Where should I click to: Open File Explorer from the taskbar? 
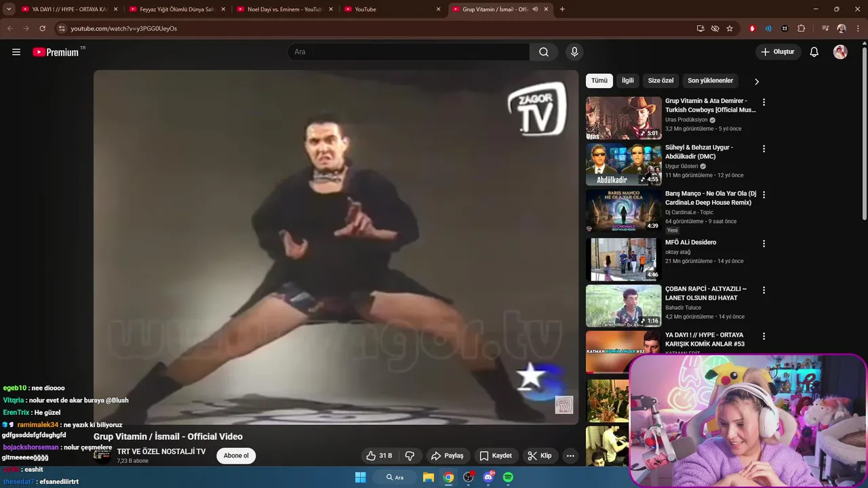click(x=429, y=477)
